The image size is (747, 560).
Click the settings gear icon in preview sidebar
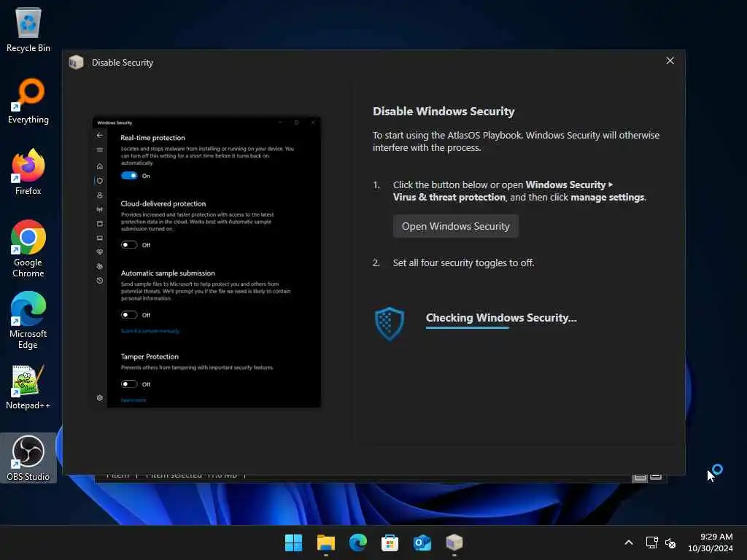click(99, 397)
